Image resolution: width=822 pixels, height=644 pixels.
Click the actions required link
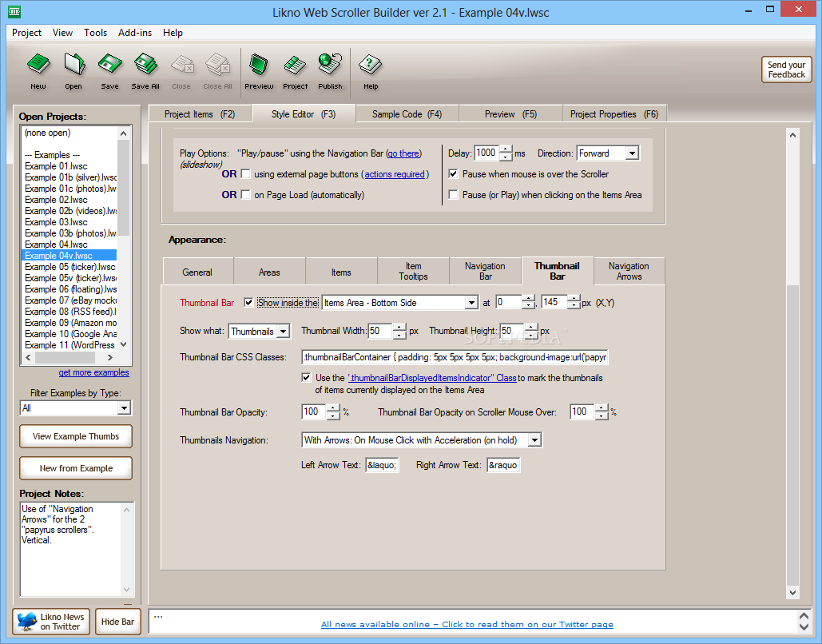coord(395,174)
